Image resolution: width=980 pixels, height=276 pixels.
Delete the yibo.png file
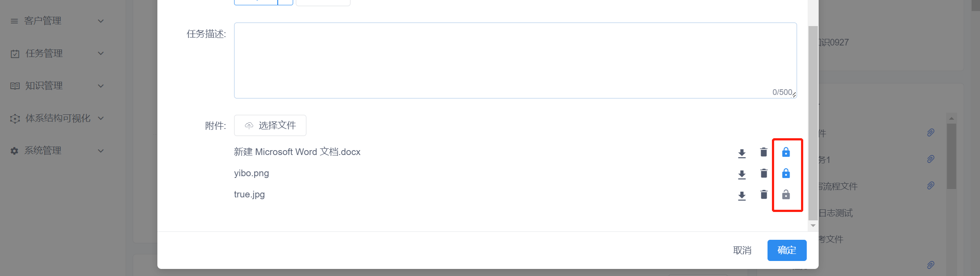[764, 174]
